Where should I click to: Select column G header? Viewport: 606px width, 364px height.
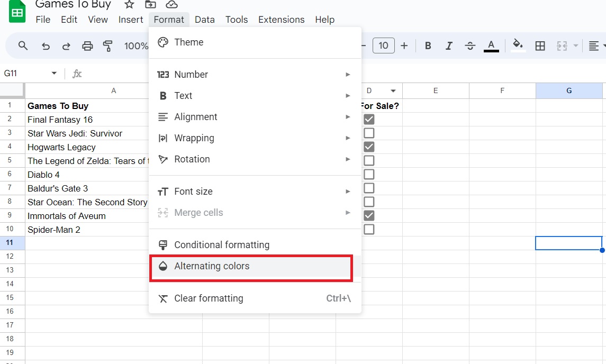click(569, 91)
